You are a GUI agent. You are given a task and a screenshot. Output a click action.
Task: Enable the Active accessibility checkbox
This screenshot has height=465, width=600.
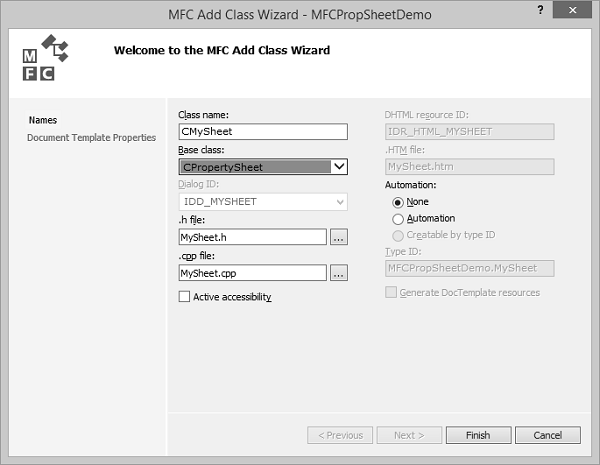[x=184, y=296]
